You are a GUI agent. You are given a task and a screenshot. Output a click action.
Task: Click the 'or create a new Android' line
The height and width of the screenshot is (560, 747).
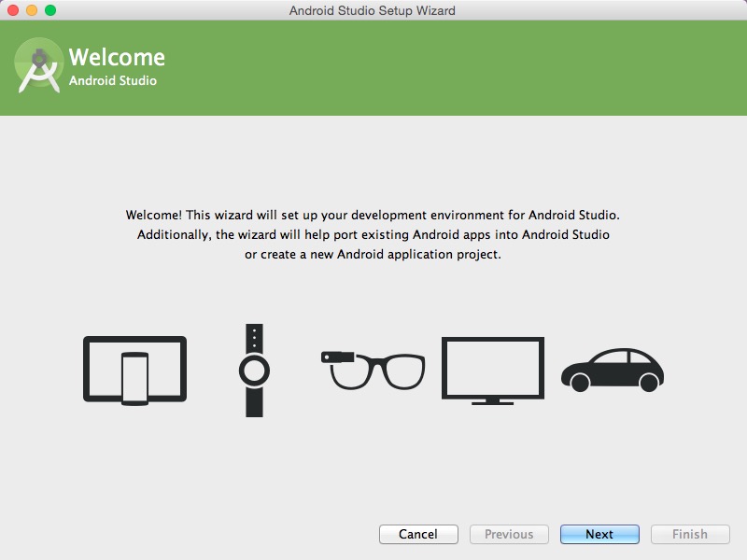coord(373,254)
